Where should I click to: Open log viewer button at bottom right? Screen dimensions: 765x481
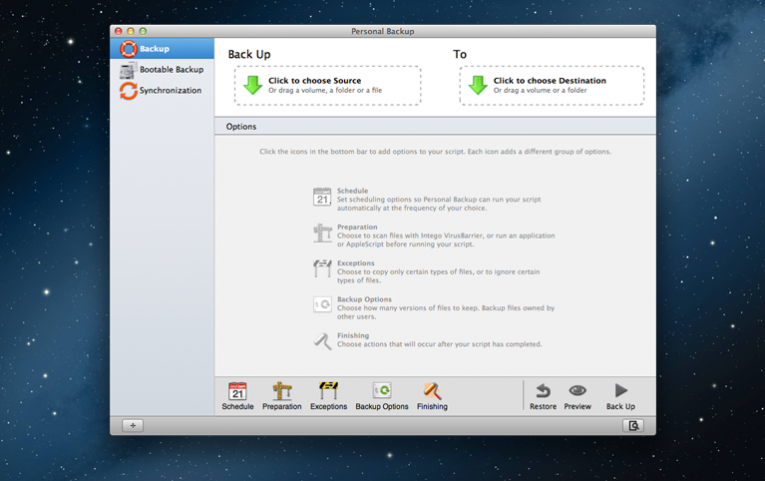click(x=633, y=425)
